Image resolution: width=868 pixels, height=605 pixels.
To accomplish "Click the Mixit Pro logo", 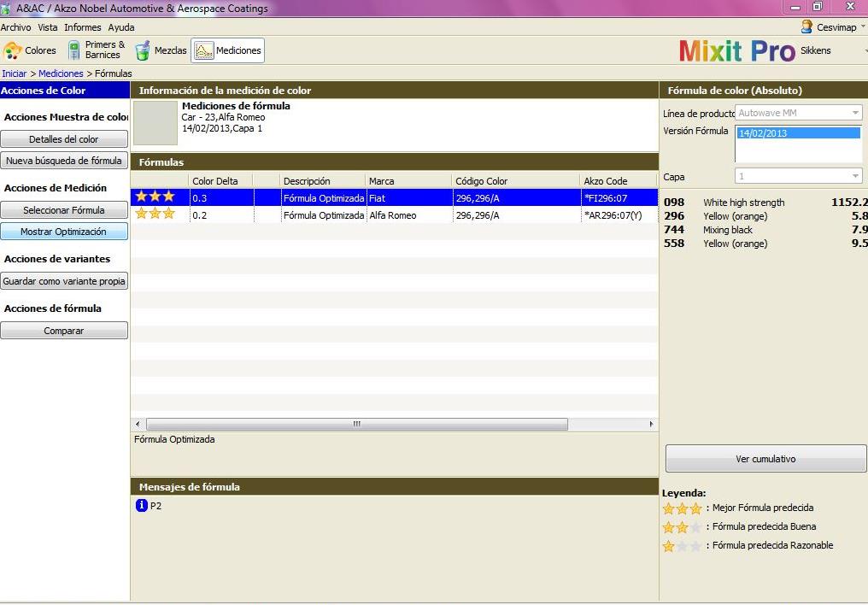I will pos(737,51).
